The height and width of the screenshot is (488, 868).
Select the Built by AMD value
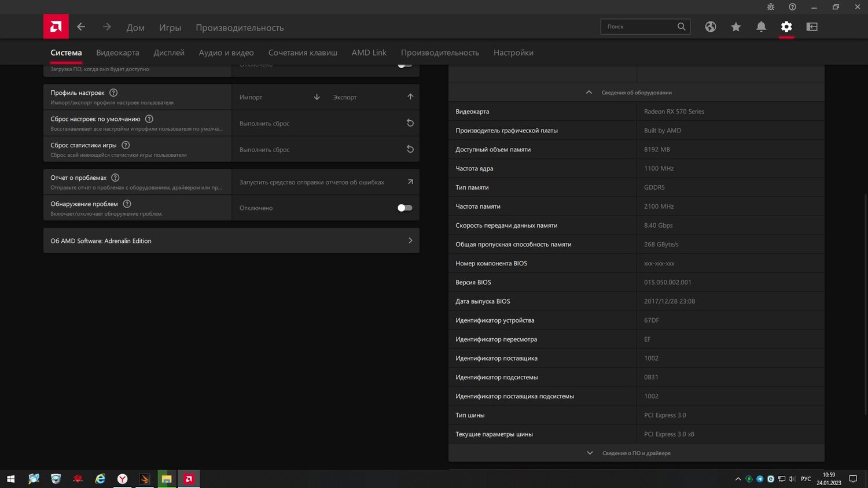663,131
